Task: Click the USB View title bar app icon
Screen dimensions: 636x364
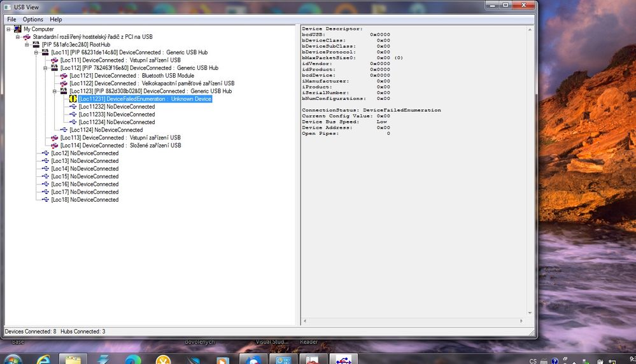Action: point(8,7)
